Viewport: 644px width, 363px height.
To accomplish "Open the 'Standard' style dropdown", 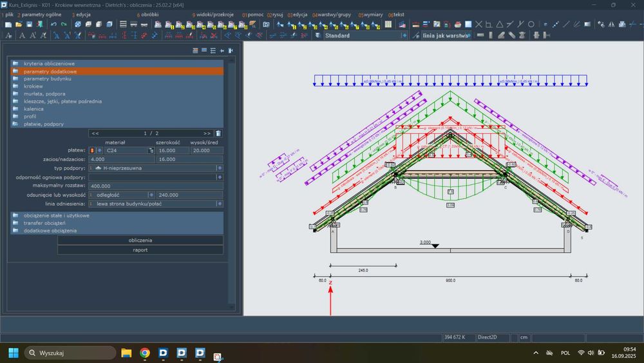I will click(406, 35).
